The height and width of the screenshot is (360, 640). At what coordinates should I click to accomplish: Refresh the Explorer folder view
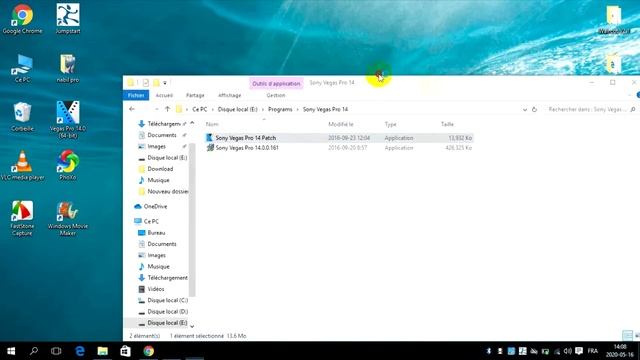(534, 109)
